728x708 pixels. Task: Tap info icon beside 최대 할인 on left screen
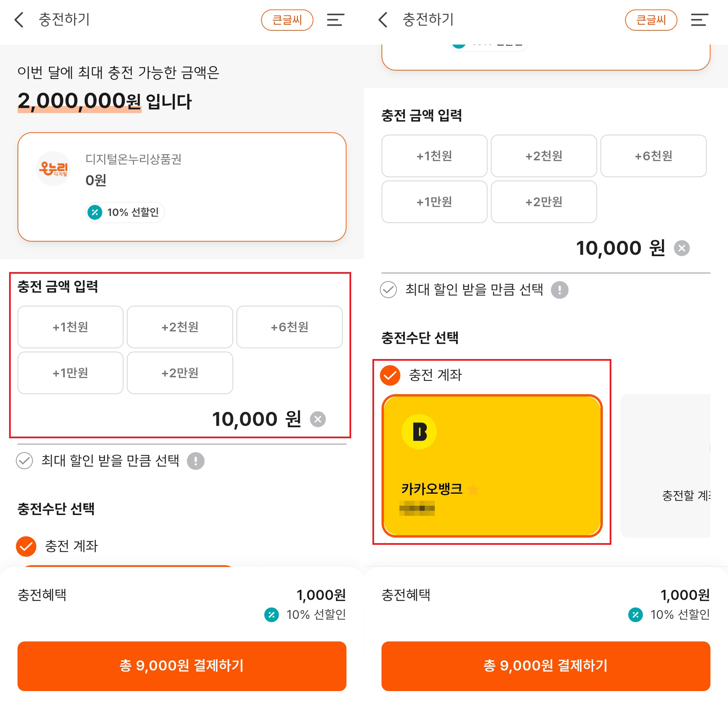tap(195, 461)
